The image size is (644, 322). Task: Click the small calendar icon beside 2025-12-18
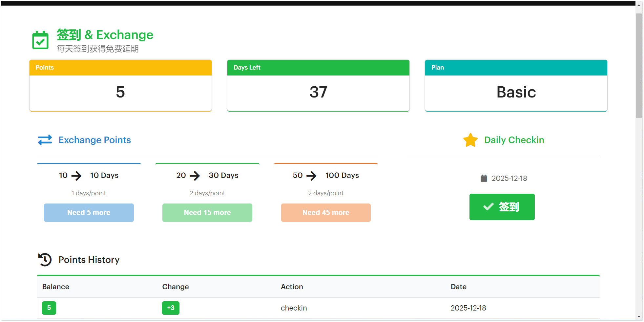[x=484, y=178]
